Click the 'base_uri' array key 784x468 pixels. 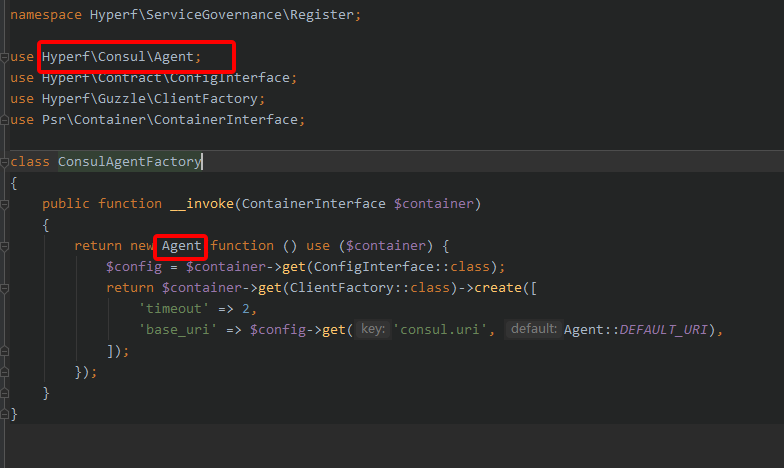click(178, 330)
